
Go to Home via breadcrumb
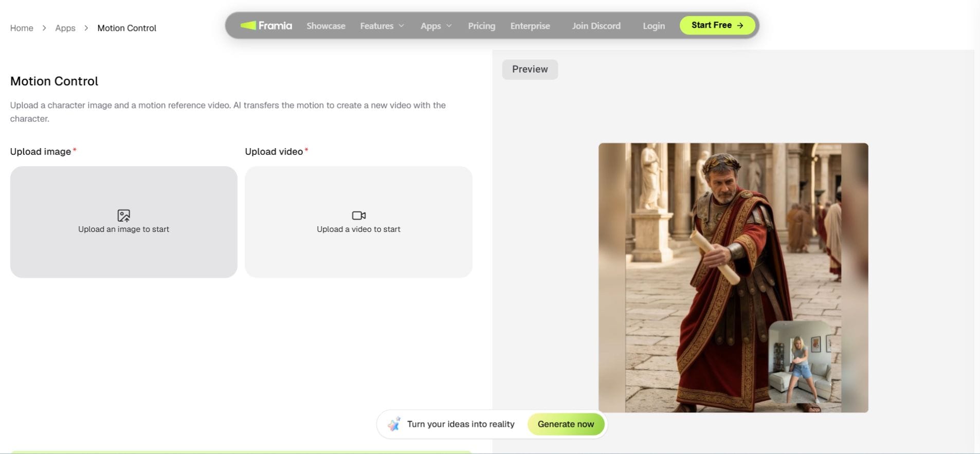[x=22, y=28]
